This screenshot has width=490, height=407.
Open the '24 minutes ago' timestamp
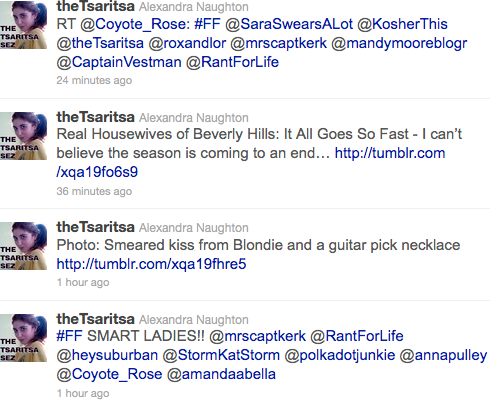[94, 80]
